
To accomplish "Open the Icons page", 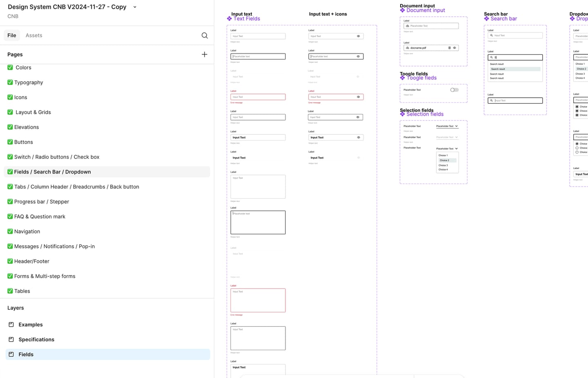I will tap(107, 97).
